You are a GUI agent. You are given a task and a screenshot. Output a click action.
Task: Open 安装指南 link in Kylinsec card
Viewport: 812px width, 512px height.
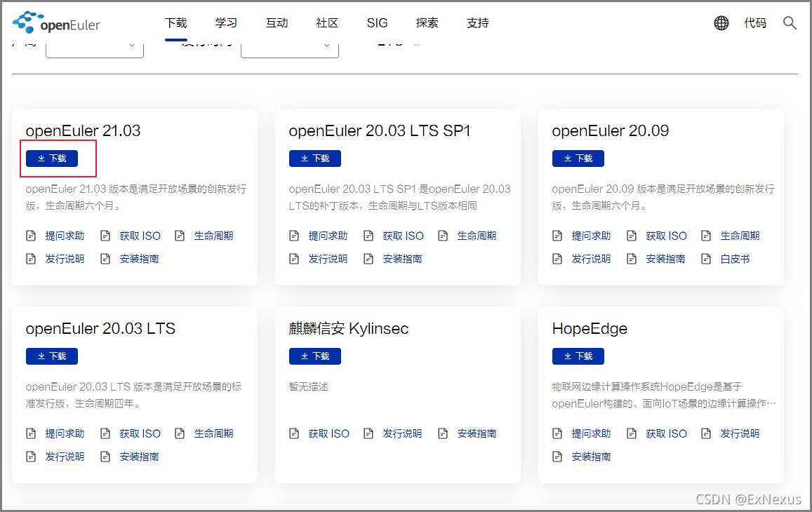pos(477,434)
